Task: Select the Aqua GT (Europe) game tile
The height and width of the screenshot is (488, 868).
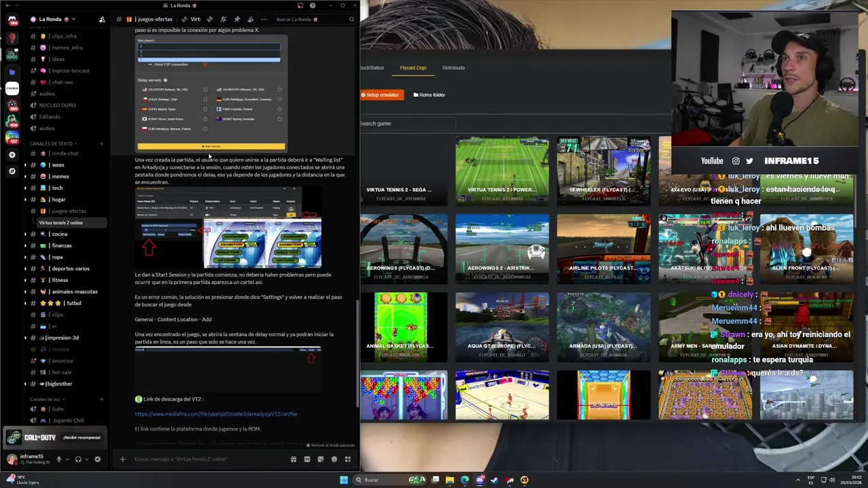Action: (x=502, y=327)
